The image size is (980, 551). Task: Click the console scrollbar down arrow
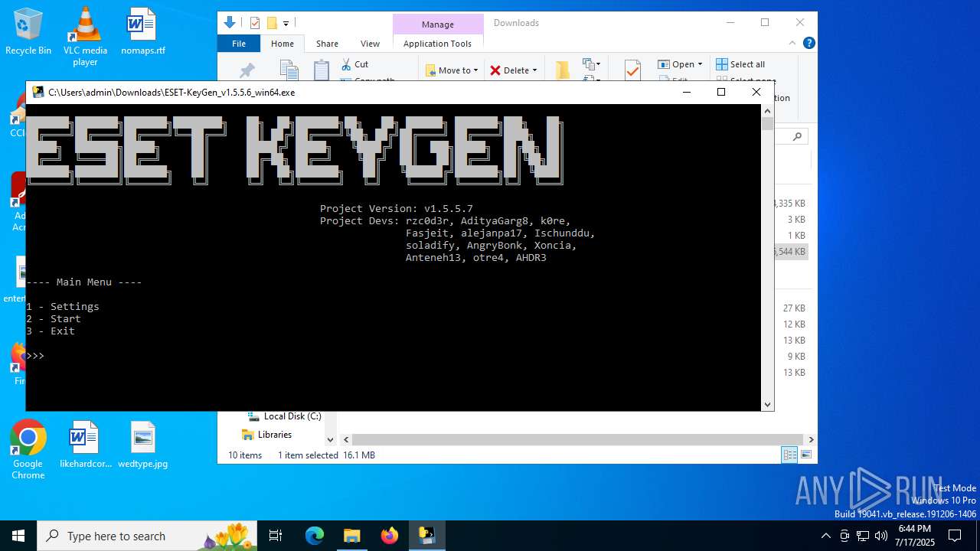[767, 404]
